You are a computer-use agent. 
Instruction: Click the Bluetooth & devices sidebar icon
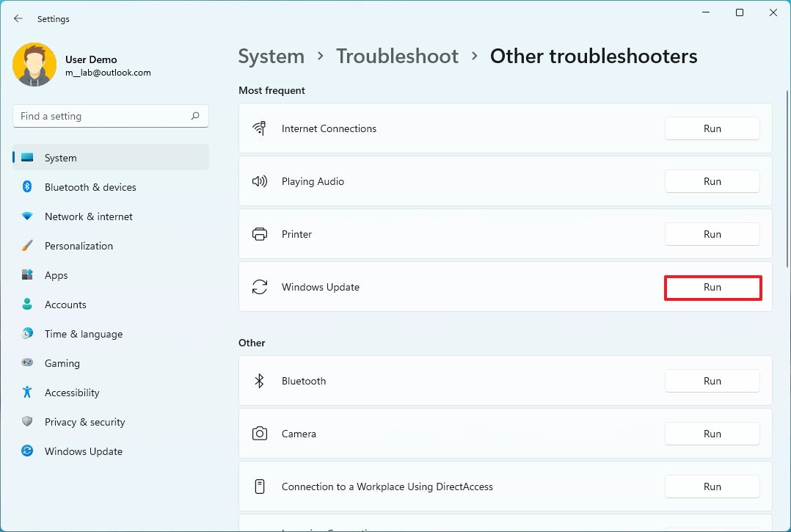pyautogui.click(x=27, y=187)
